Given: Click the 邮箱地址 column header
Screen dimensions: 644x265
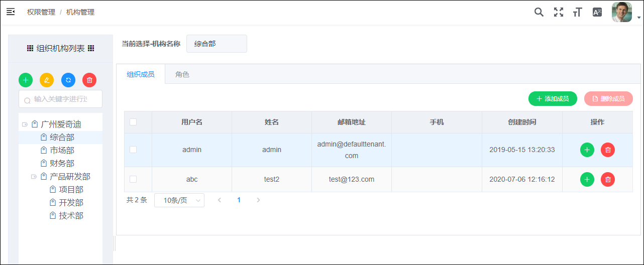Looking at the screenshot, I should pos(352,122).
